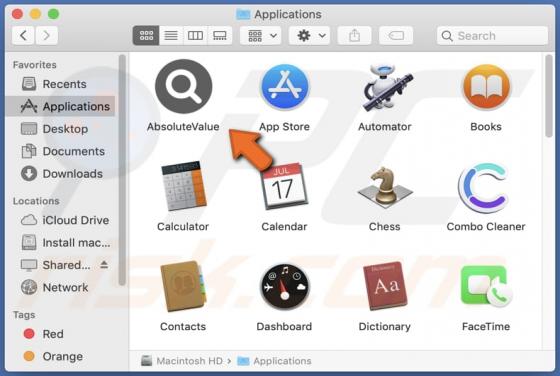Image resolution: width=560 pixels, height=376 pixels.
Task: Switch to gallery view
Action: tap(220, 35)
